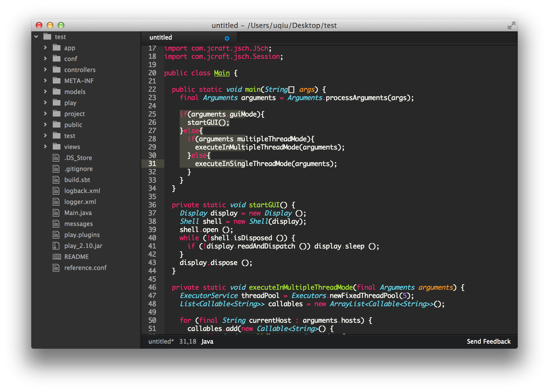Screen dimensions: 549x392
Task: Click the .gitignore file icon
Action: [x=56, y=169]
